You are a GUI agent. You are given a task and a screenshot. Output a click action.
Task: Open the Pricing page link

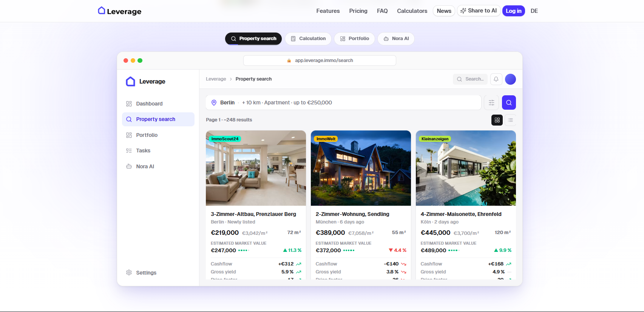click(358, 11)
